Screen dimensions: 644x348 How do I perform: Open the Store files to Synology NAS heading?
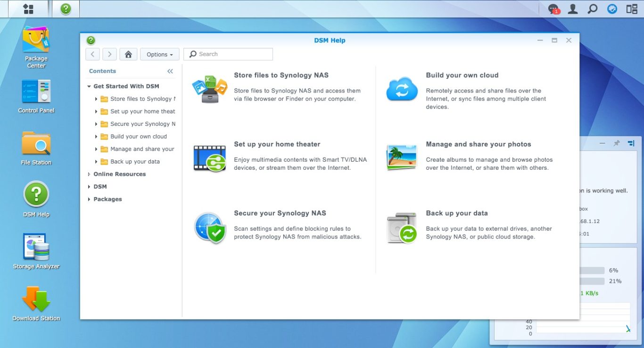(x=281, y=75)
